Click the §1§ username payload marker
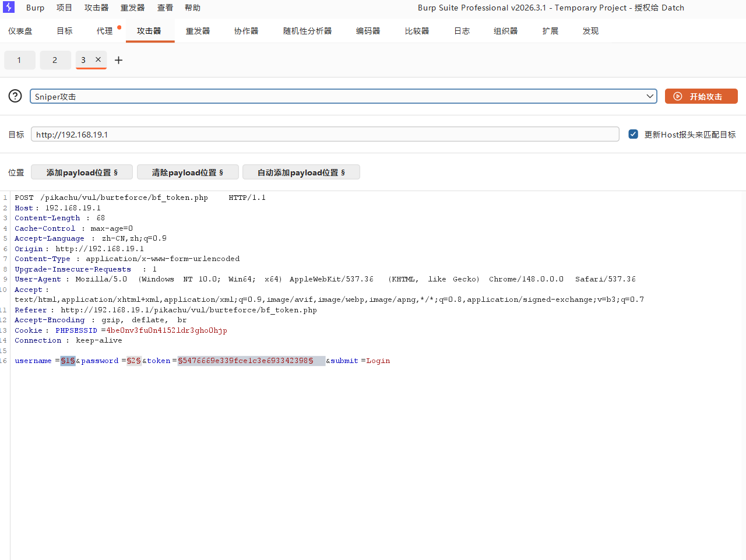This screenshot has height=560, width=746. (68, 361)
